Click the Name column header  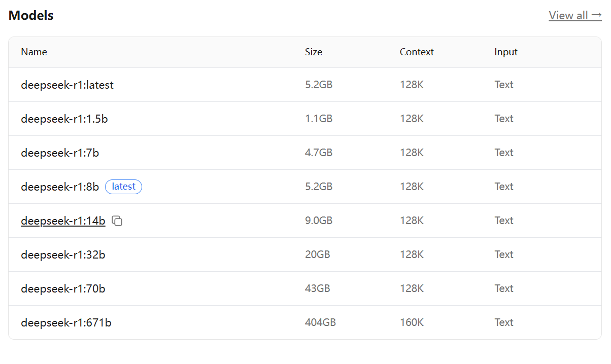tap(34, 52)
